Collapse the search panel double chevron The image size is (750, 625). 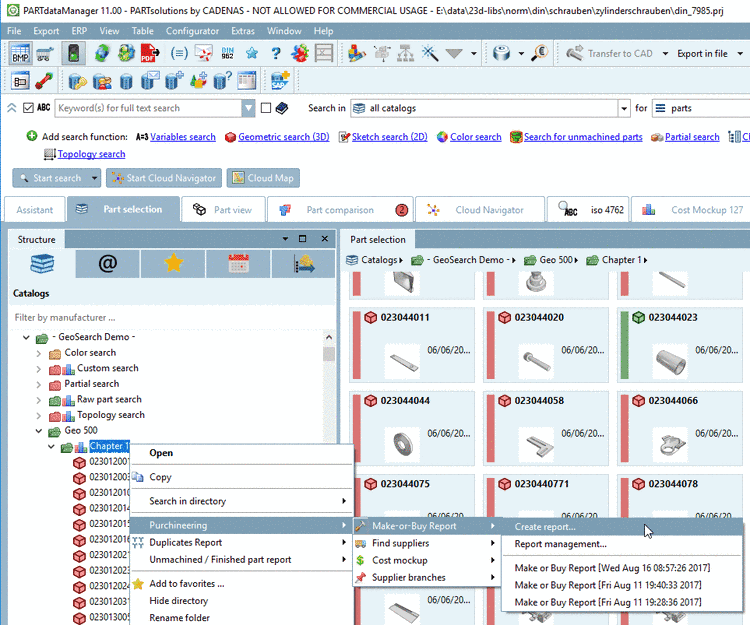point(11,108)
